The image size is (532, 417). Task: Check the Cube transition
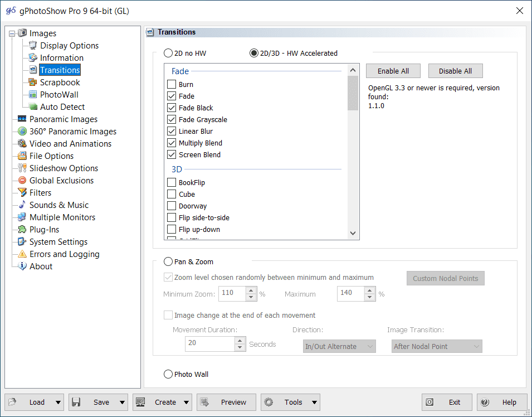click(172, 194)
